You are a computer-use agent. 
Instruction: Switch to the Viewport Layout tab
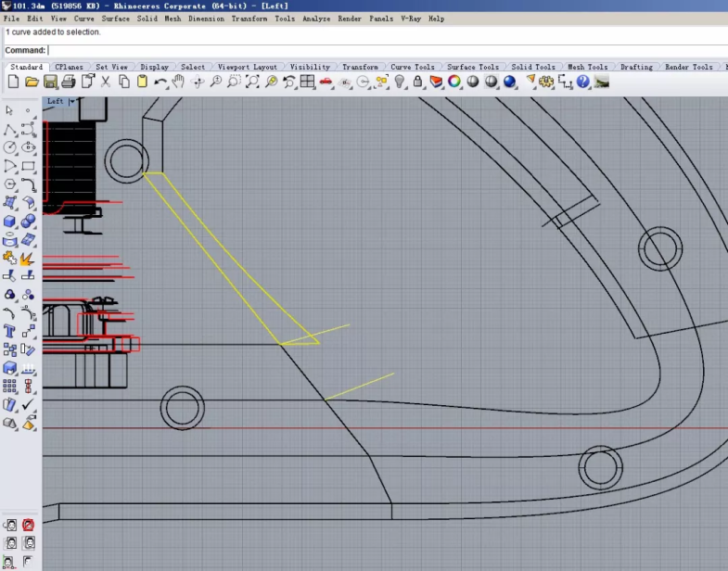[x=248, y=67]
